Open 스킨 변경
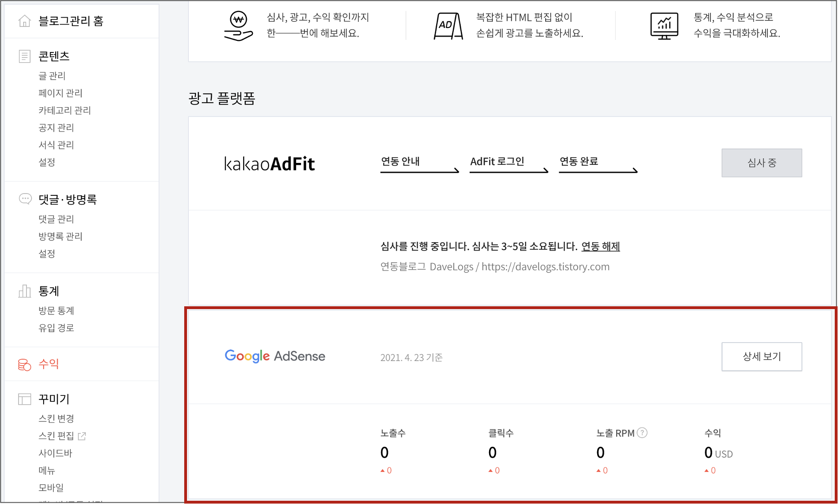 click(x=56, y=419)
